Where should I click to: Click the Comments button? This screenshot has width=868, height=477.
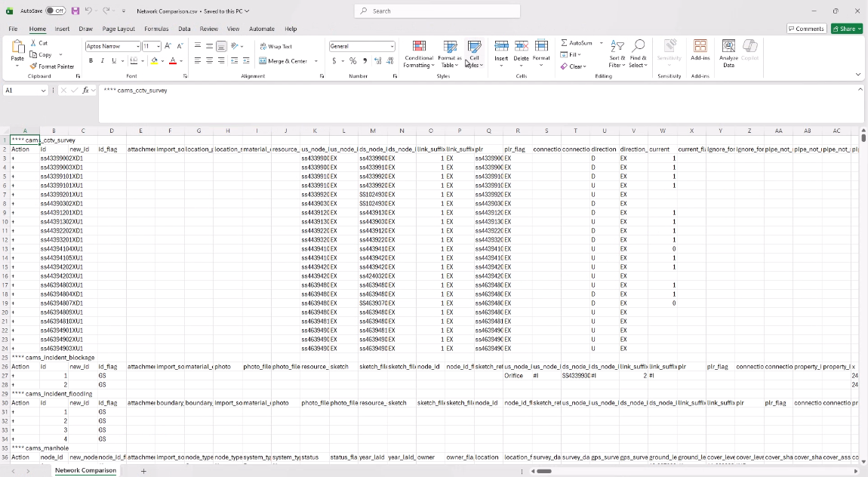(x=806, y=28)
